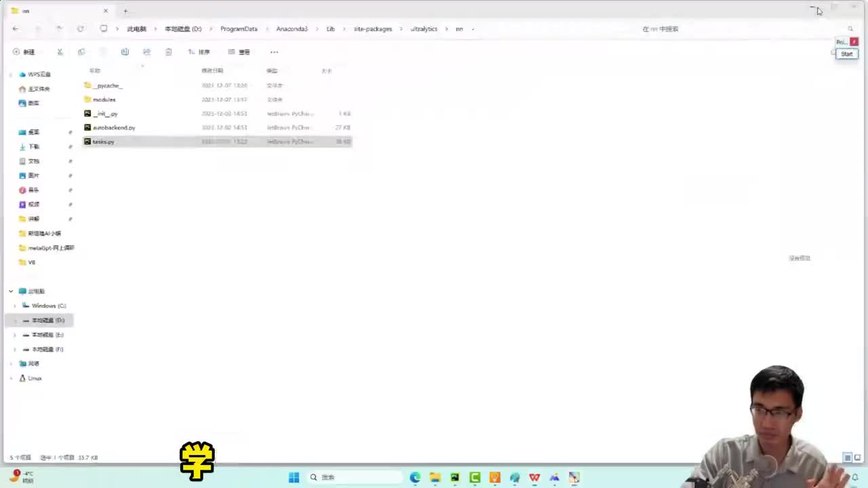The height and width of the screenshot is (488, 868).
Task: Expand the chevron after nn in breadcrumb
Action: coord(473,29)
